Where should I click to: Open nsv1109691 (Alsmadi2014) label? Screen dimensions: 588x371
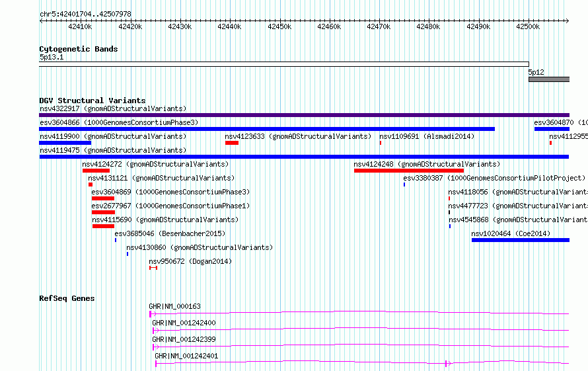click(427, 136)
